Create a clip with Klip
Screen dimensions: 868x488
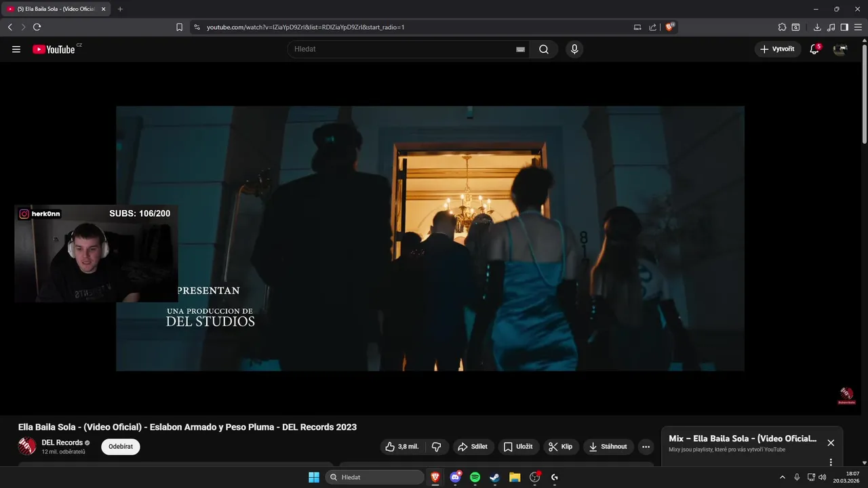[x=561, y=447]
